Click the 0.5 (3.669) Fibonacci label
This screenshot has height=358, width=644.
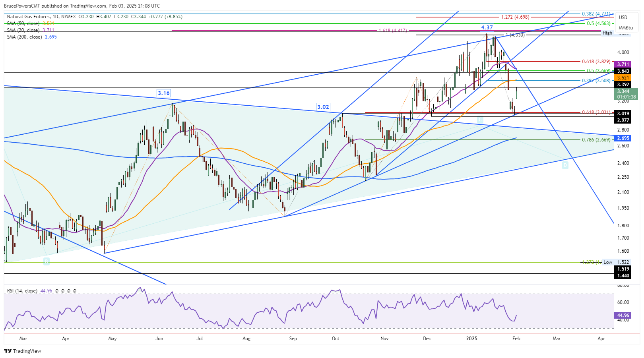(x=599, y=71)
